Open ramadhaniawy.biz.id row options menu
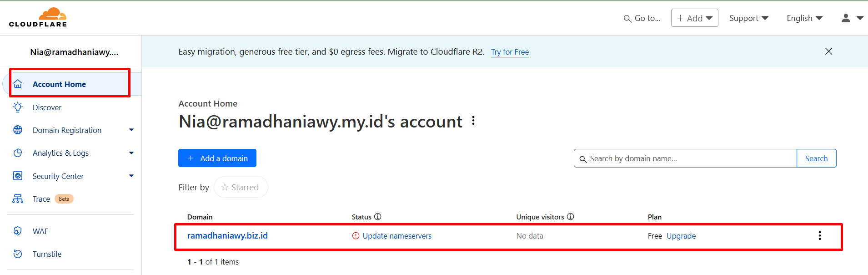This screenshot has height=275, width=868. 819,235
